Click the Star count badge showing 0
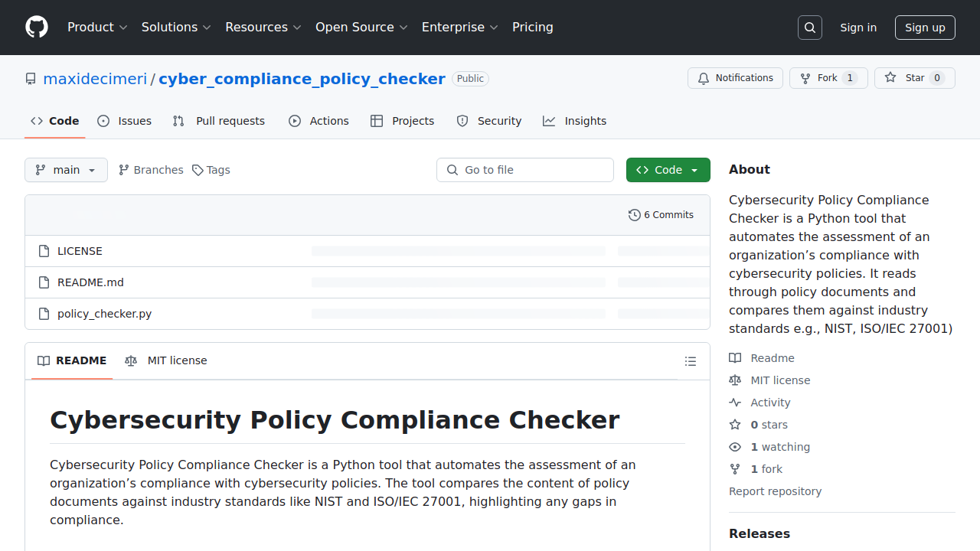 [936, 78]
